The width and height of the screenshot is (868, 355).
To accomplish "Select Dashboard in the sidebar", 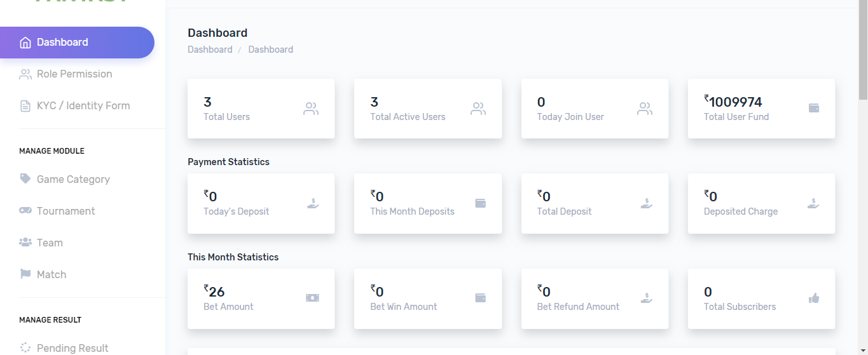I will pyautogui.click(x=62, y=43).
